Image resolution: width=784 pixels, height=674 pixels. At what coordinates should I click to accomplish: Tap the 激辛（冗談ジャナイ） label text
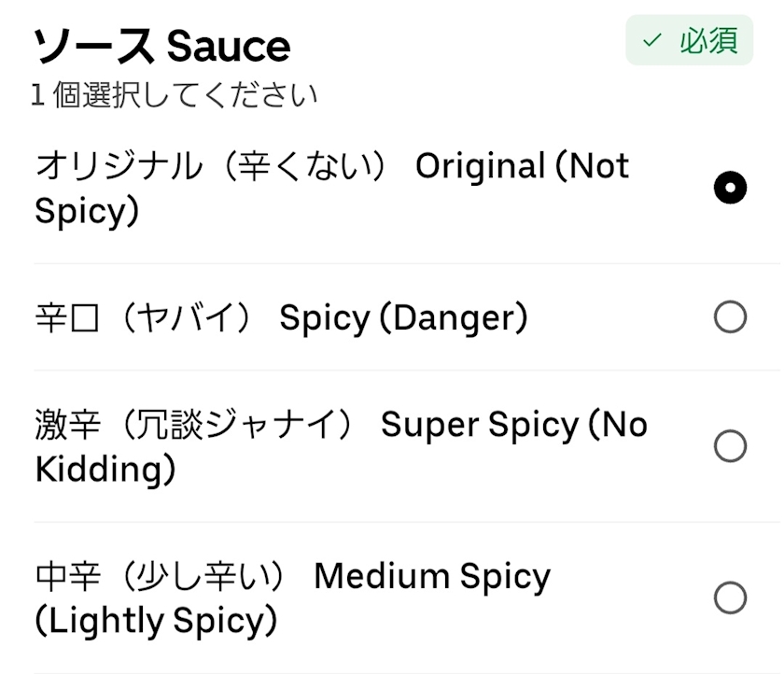tap(195, 425)
